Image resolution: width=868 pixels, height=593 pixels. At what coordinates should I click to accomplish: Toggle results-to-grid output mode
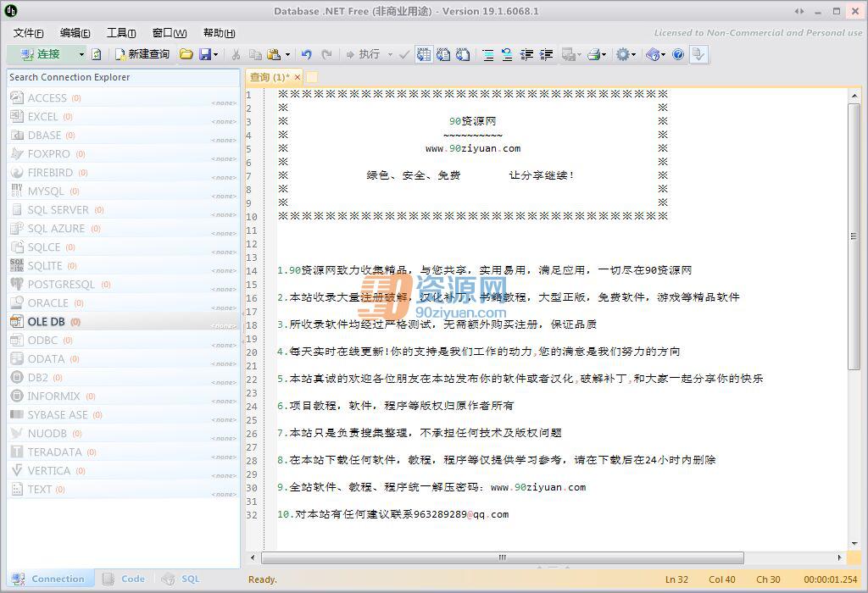424,54
